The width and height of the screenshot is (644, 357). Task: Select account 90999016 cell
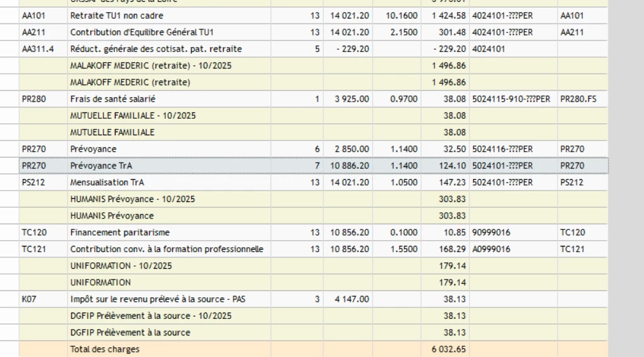click(513, 232)
